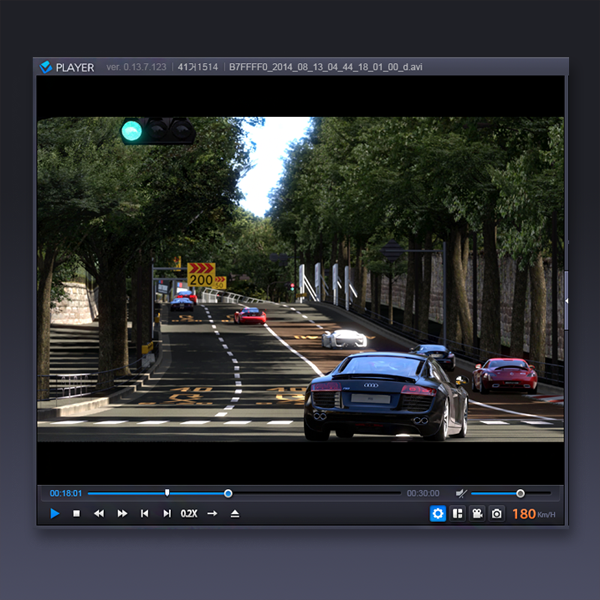Fast forward with the double-right arrows
This screenshot has width=600, height=600.
(x=122, y=514)
